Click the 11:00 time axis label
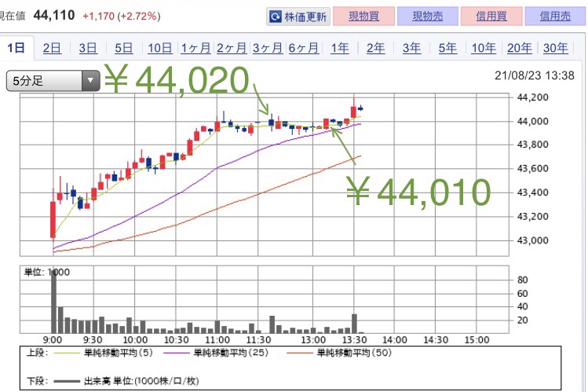This screenshot has height=392, width=588. (217, 340)
